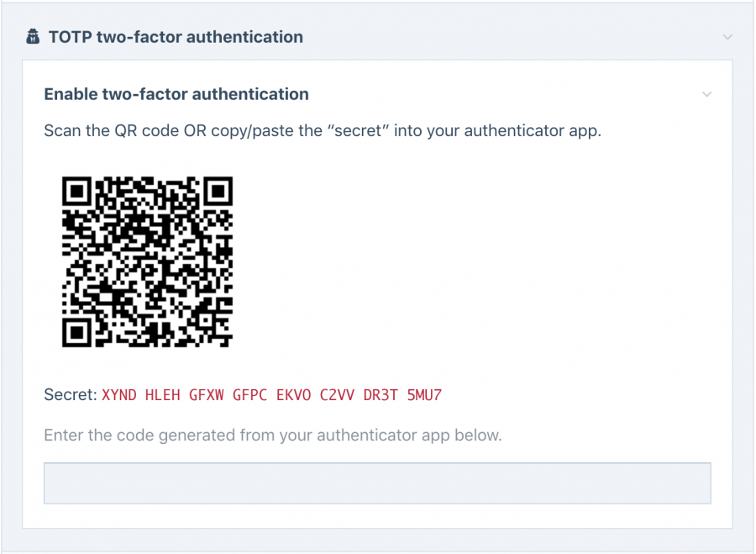Click the GFXW secret code group
Image resolution: width=756 pixels, height=554 pixels.
coord(207,395)
